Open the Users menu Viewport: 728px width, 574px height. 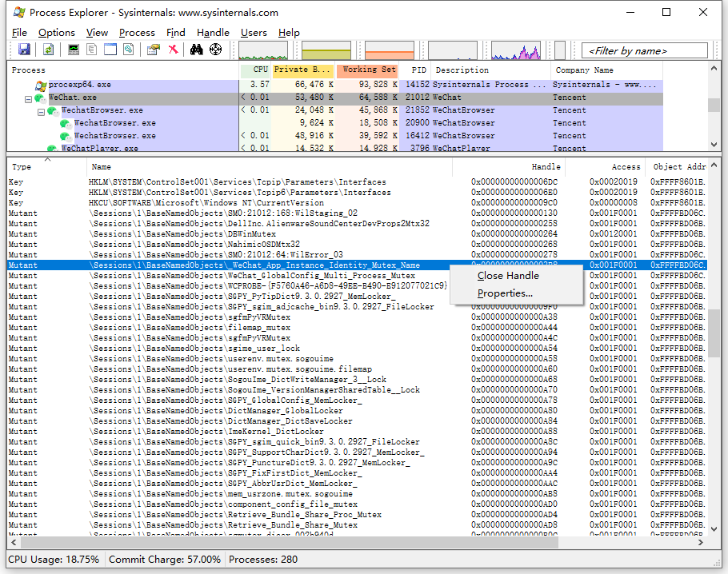(254, 33)
